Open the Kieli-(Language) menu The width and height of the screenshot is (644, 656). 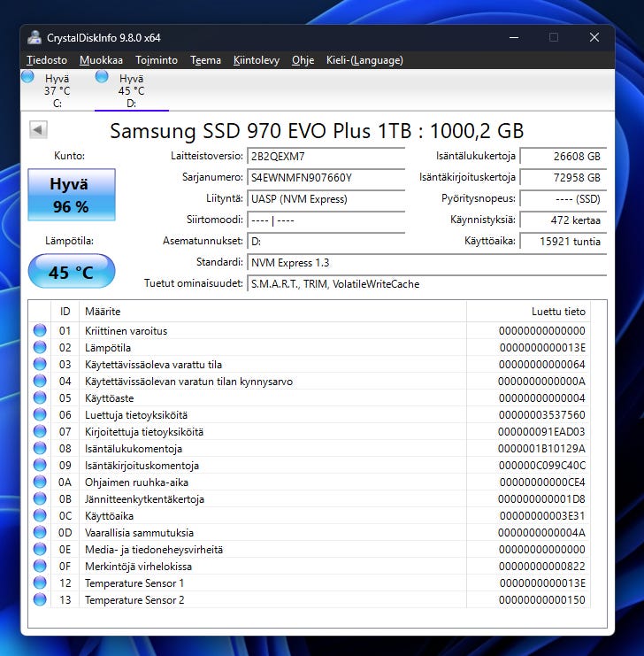[364, 60]
